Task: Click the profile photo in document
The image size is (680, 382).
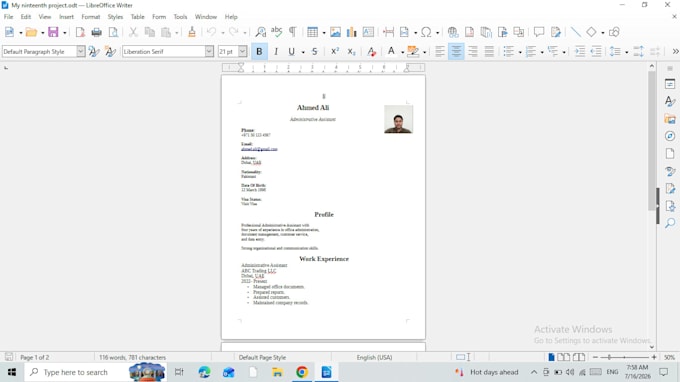Action: tap(399, 119)
